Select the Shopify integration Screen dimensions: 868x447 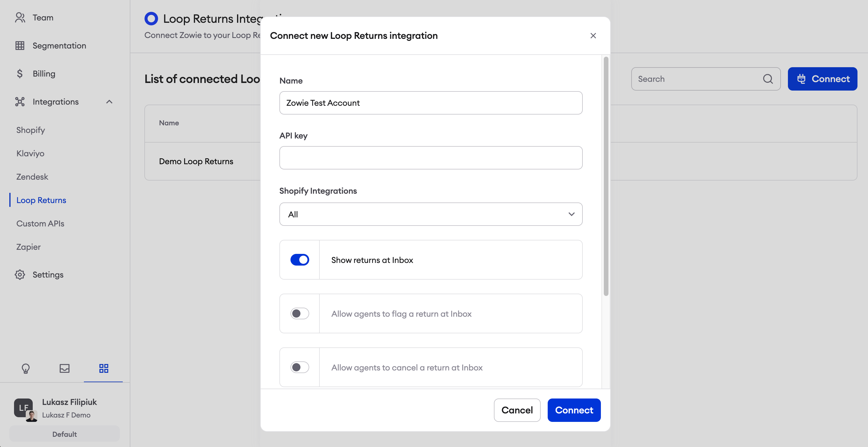pos(30,130)
